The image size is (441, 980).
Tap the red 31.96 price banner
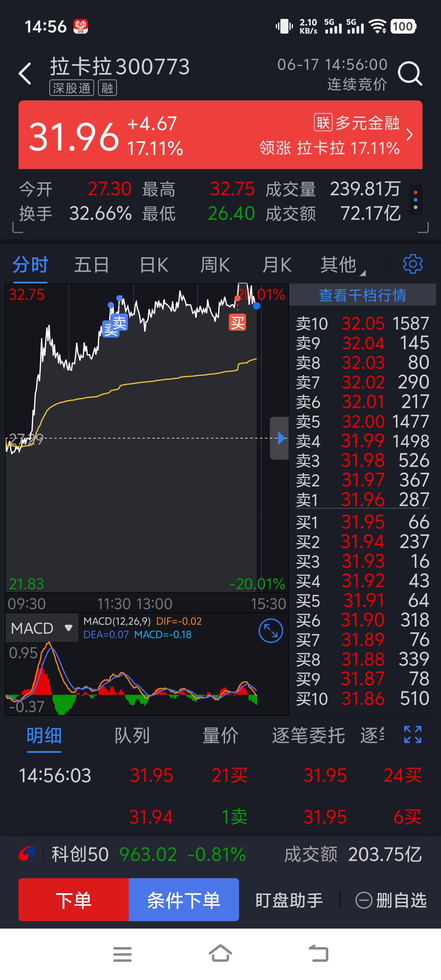tap(220, 135)
